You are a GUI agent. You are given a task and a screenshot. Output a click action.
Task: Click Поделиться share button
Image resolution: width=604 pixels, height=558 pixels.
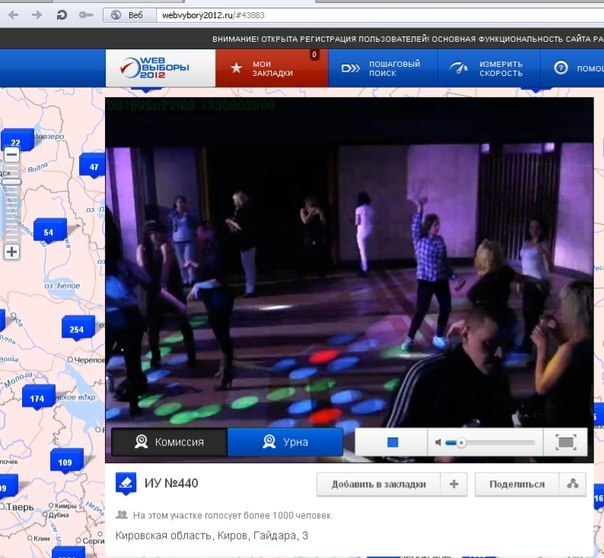coord(517,484)
